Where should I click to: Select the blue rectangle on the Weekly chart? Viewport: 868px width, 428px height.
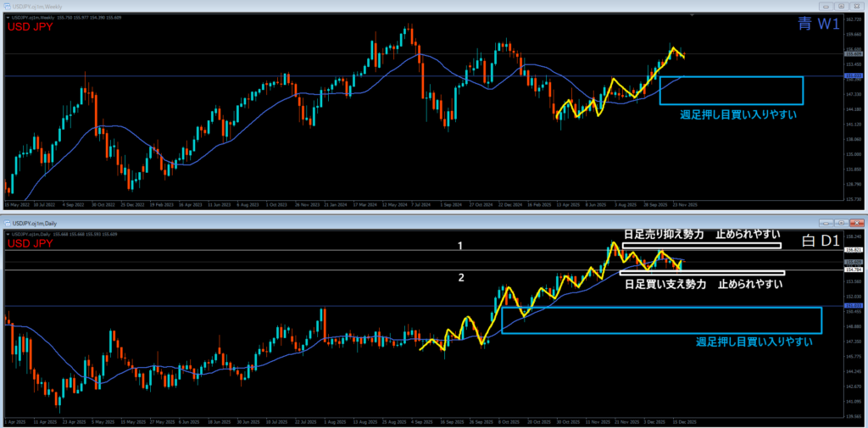pyautogui.click(x=731, y=77)
